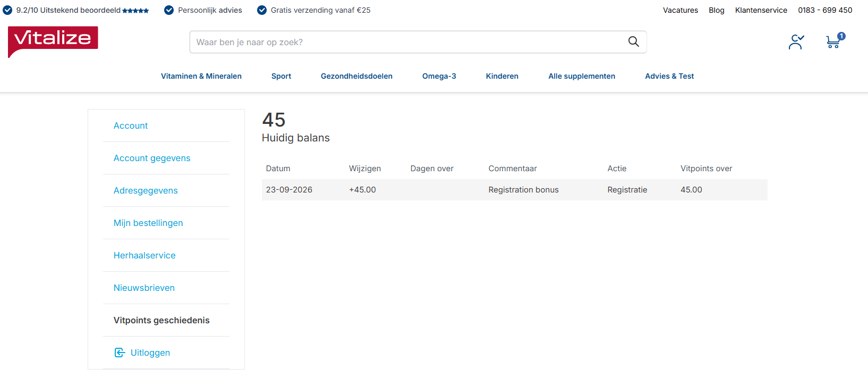Open Klantenservice link
The width and height of the screenshot is (868, 377).
point(761,10)
